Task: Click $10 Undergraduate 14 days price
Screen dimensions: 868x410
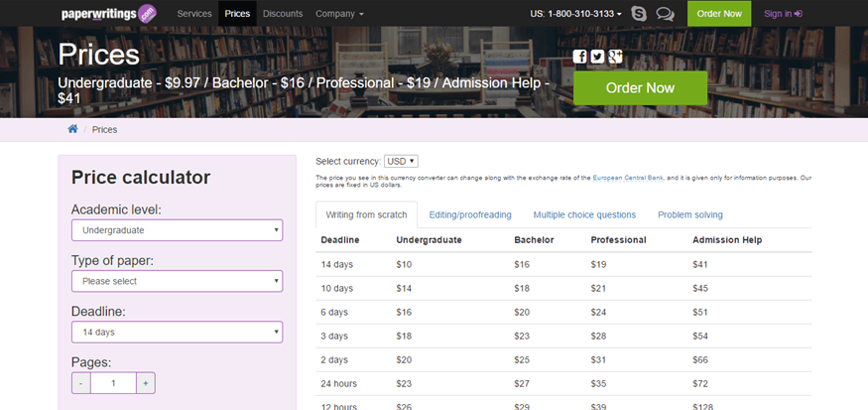Action: (404, 264)
